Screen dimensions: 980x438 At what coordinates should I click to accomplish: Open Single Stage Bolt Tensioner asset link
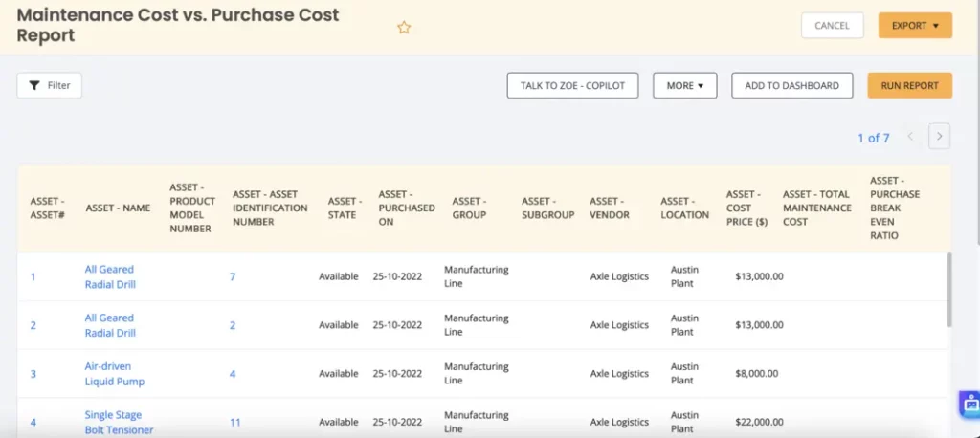119,422
